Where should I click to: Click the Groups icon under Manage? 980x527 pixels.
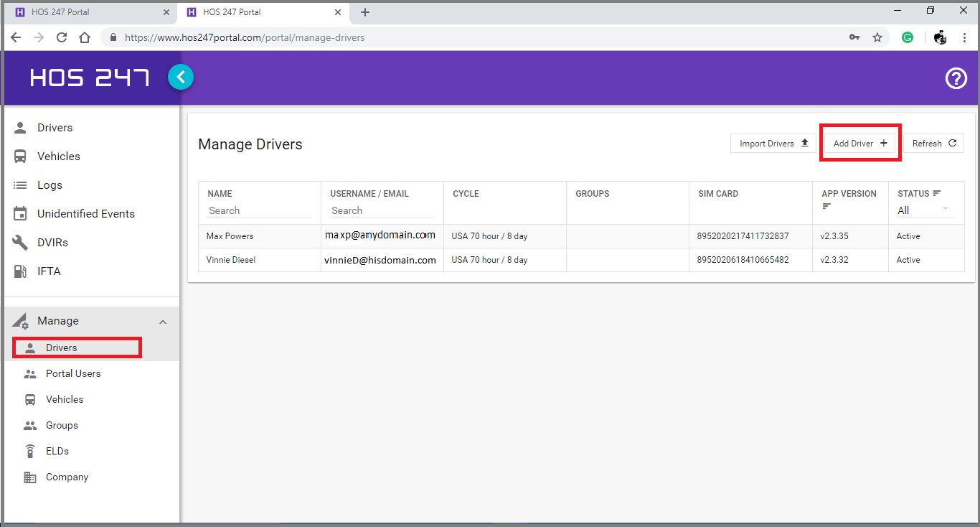(30, 425)
